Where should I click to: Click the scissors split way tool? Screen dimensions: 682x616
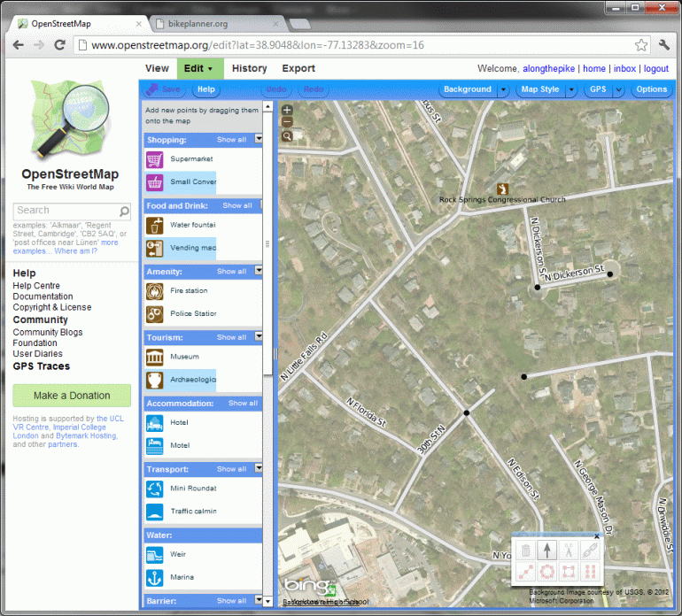(x=568, y=551)
